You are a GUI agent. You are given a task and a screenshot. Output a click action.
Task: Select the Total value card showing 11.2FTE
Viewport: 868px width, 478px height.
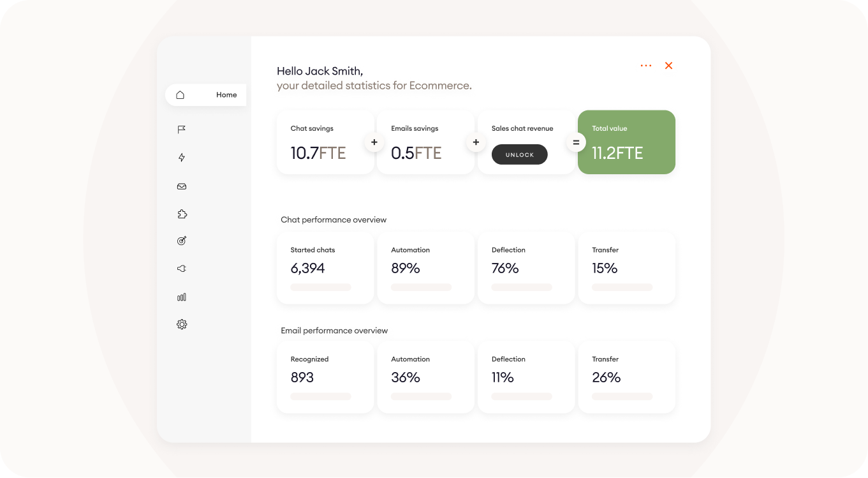point(626,142)
